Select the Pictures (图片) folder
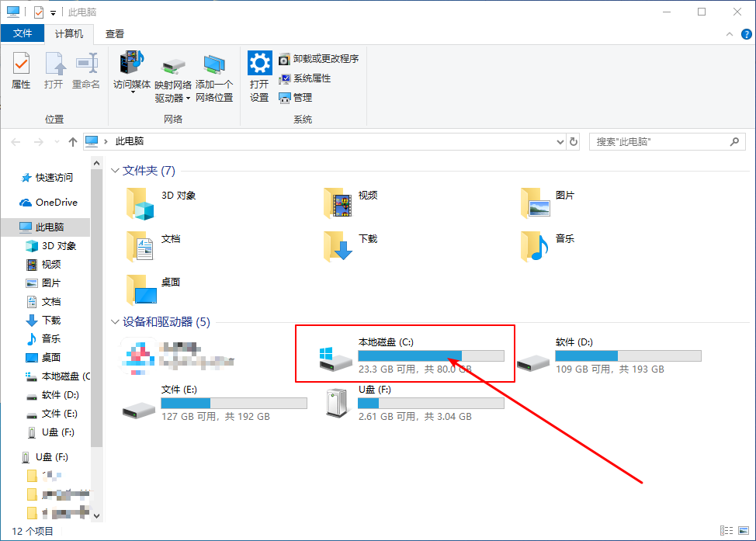The image size is (756, 541). (x=548, y=203)
